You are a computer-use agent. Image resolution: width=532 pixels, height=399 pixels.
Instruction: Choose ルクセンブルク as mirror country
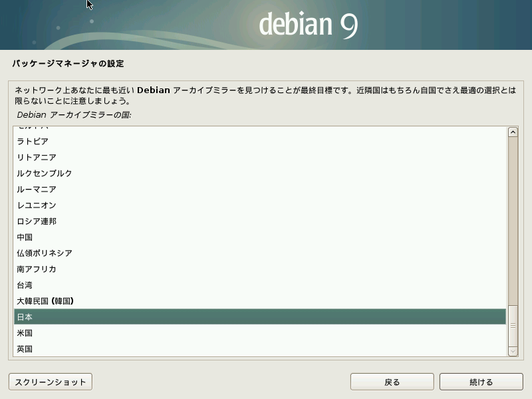point(260,173)
